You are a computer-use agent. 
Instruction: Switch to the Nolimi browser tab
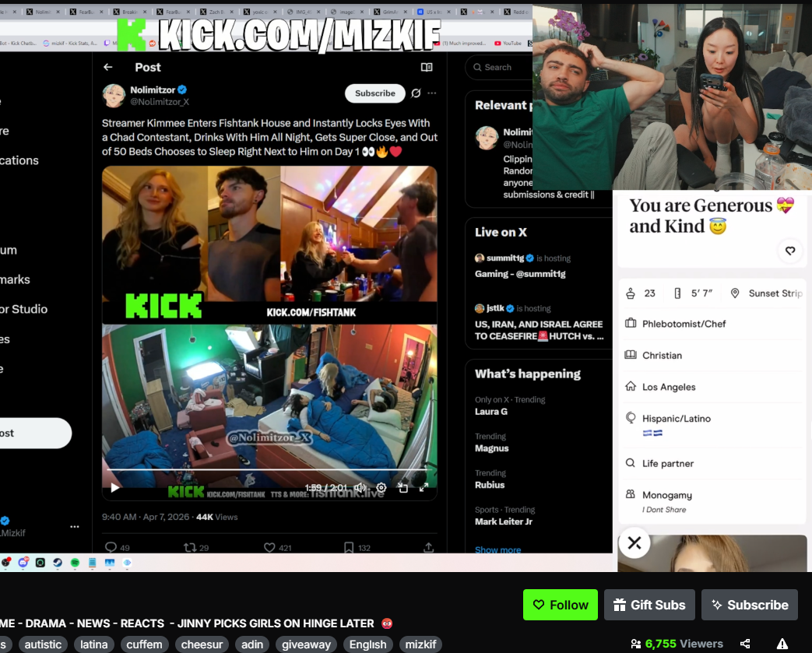[x=43, y=12]
